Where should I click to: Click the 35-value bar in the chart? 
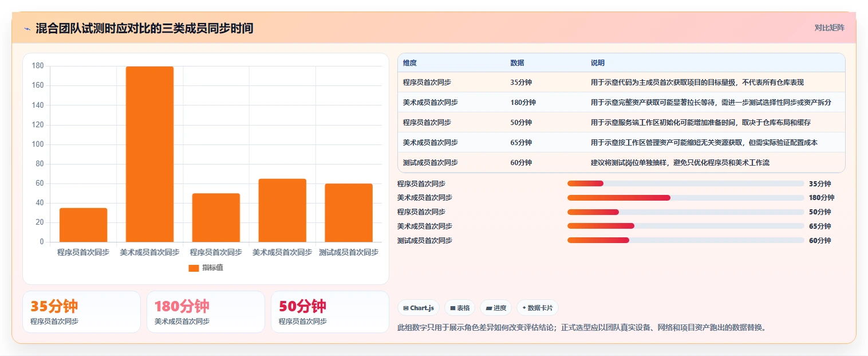(83, 225)
